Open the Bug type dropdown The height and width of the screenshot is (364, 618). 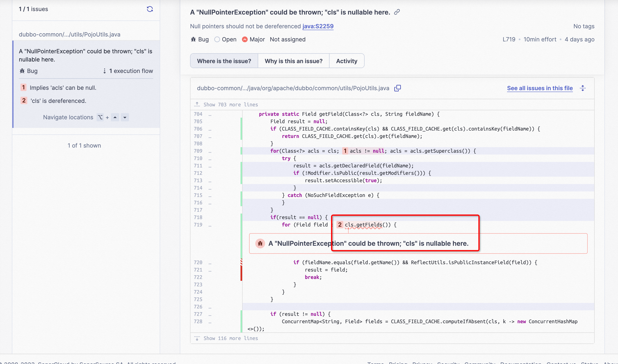(x=200, y=40)
